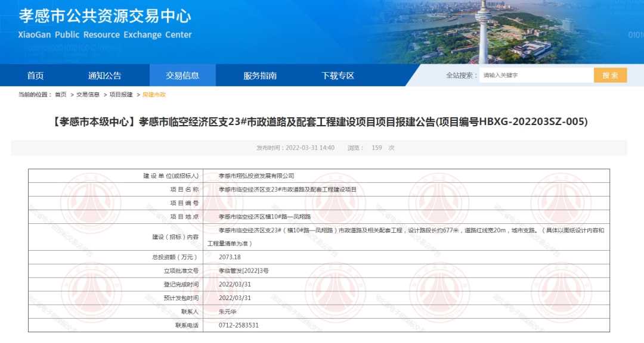Click the 项目名称 row label
The height and width of the screenshot is (343, 644).
pyautogui.click(x=184, y=189)
